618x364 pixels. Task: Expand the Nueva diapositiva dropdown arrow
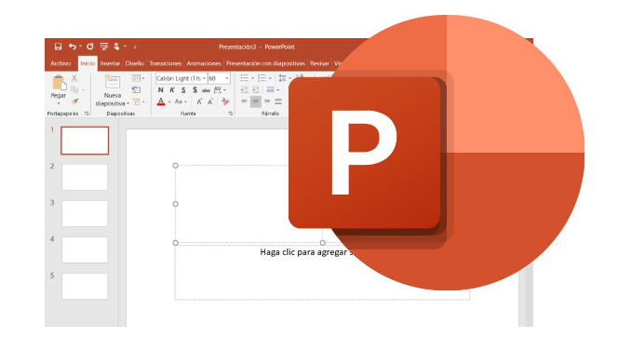[x=128, y=103]
